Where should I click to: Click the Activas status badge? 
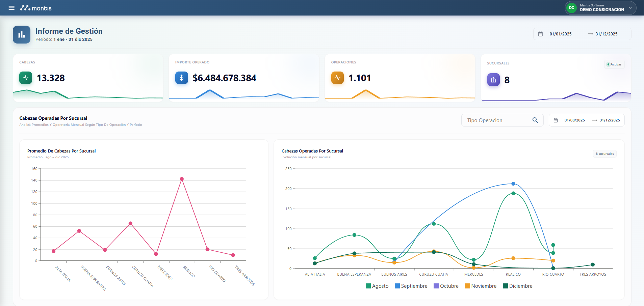point(614,64)
